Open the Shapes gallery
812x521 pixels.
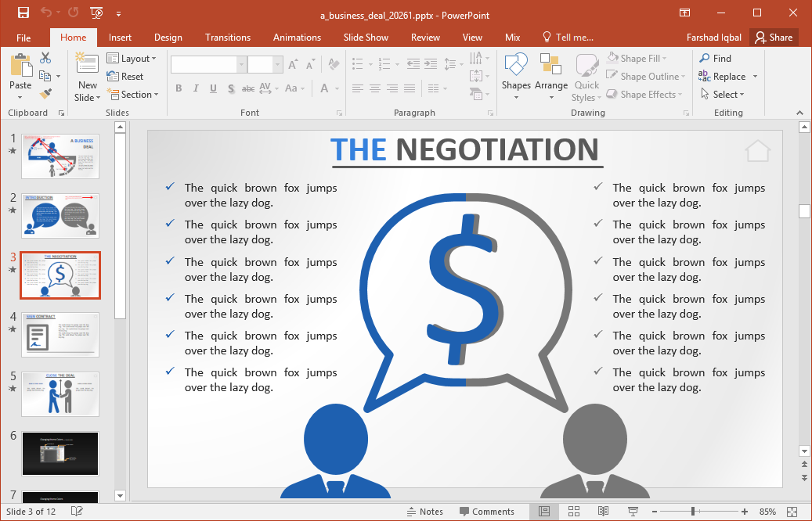[516, 75]
